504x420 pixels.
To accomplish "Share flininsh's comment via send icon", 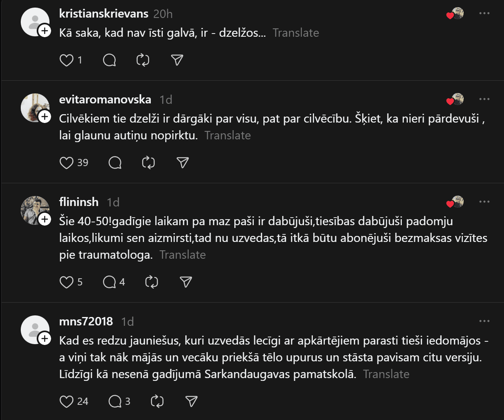I will coord(186,282).
